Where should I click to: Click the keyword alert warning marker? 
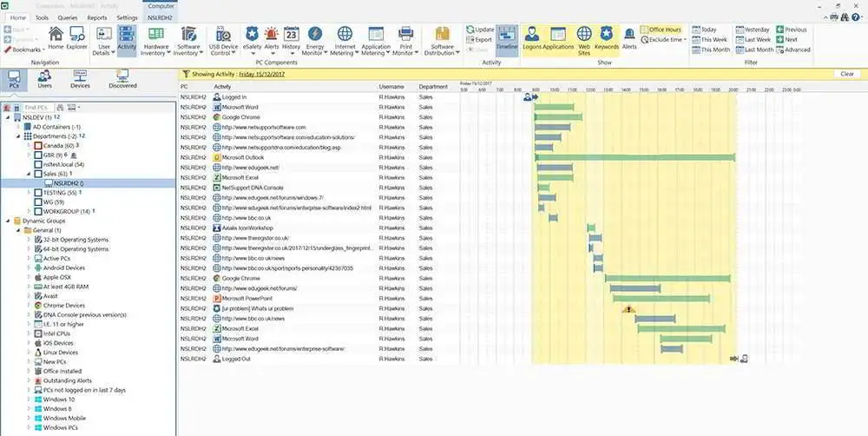[x=628, y=308]
